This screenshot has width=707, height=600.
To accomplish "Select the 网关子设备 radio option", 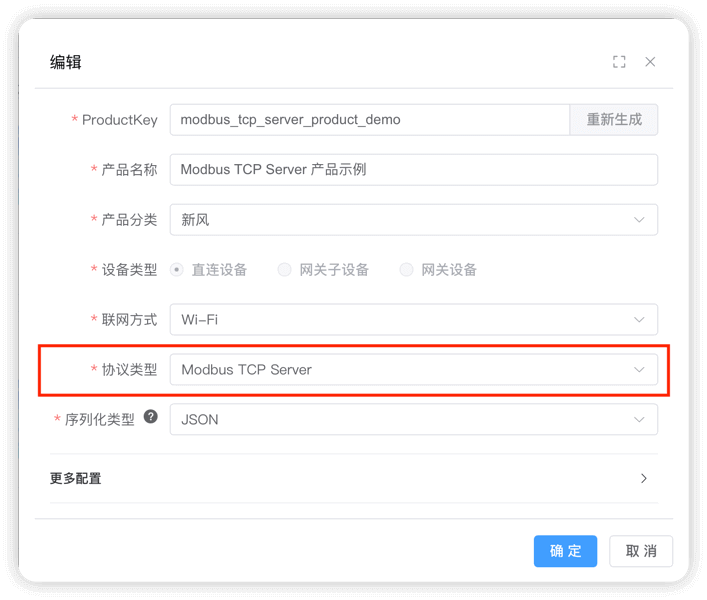I will pos(285,270).
